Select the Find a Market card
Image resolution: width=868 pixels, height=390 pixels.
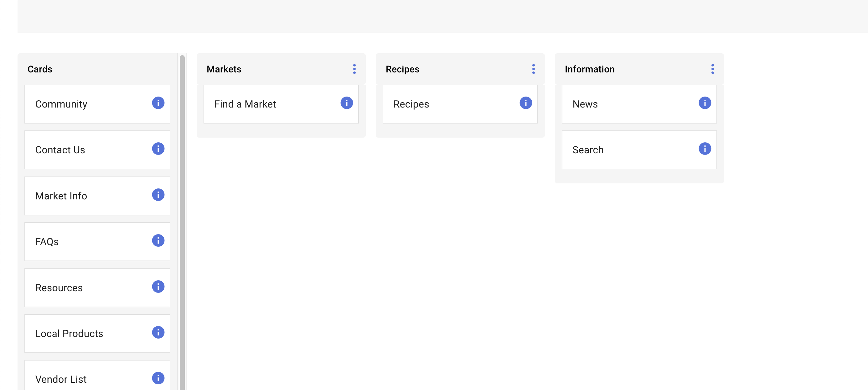pyautogui.click(x=281, y=104)
